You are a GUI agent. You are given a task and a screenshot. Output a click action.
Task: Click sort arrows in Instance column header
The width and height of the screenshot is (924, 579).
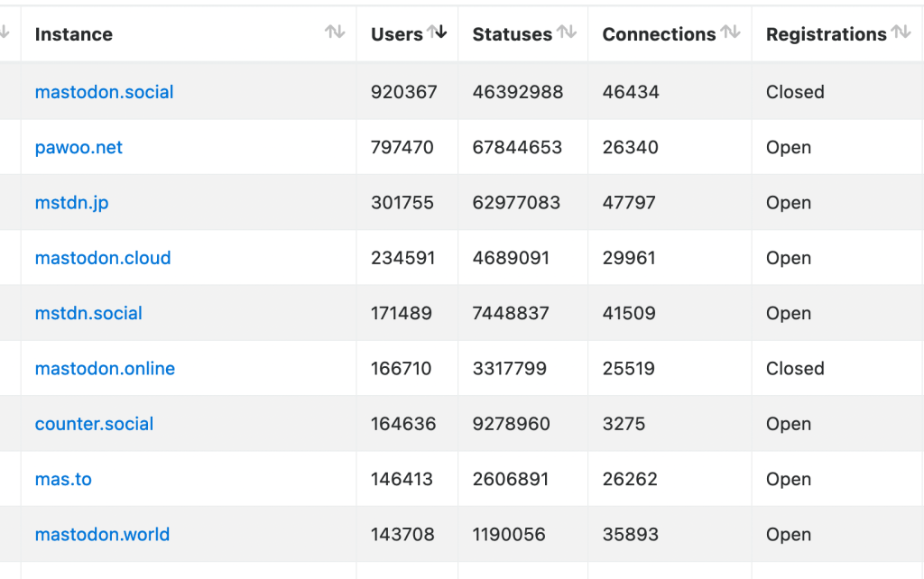pyautogui.click(x=335, y=32)
